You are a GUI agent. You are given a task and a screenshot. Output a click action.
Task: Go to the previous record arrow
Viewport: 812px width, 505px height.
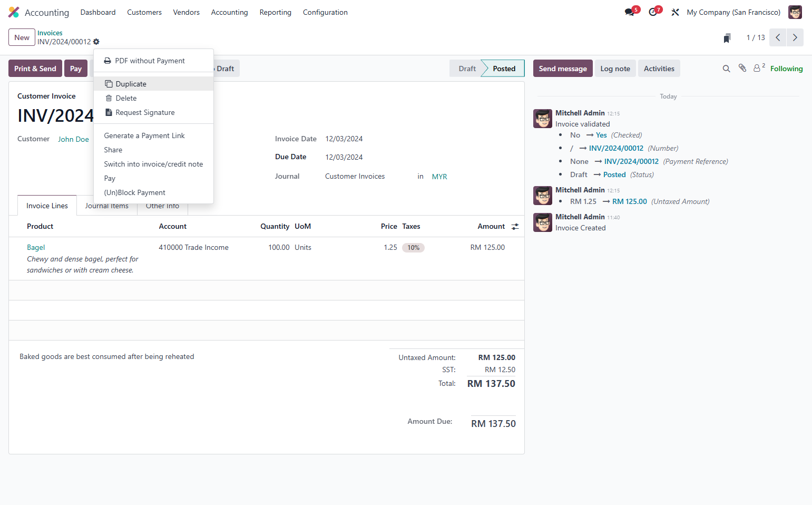(x=778, y=37)
